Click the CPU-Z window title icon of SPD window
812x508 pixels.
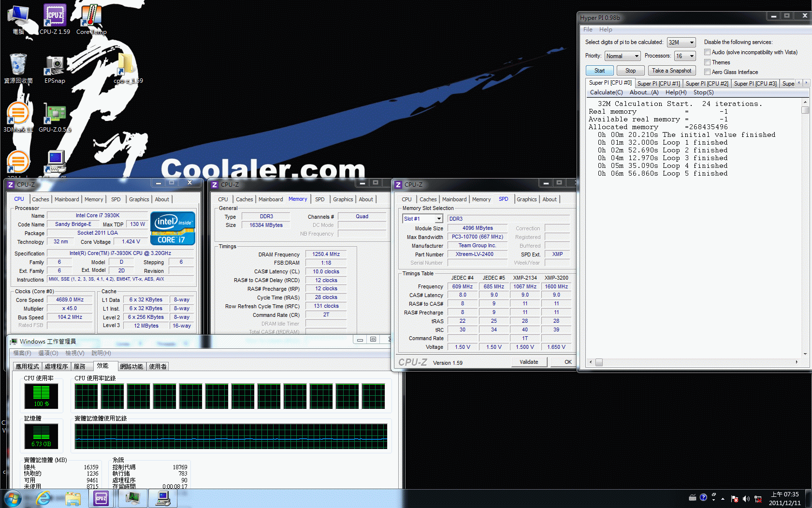point(398,184)
